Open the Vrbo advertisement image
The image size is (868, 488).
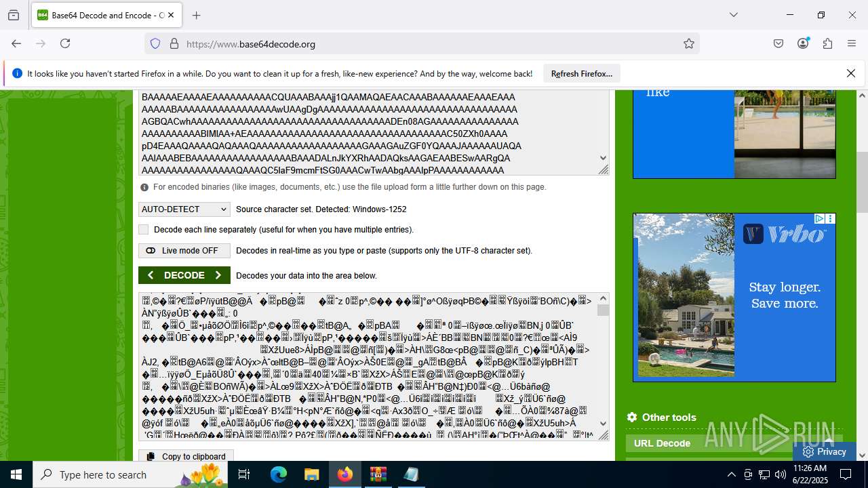pyautogui.click(x=734, y=298)
